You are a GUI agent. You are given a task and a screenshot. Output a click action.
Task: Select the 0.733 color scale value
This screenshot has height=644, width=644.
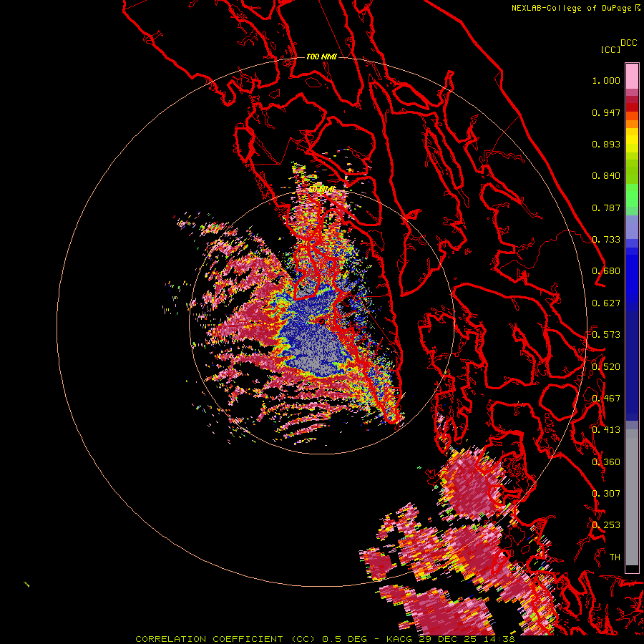point(606,240)
